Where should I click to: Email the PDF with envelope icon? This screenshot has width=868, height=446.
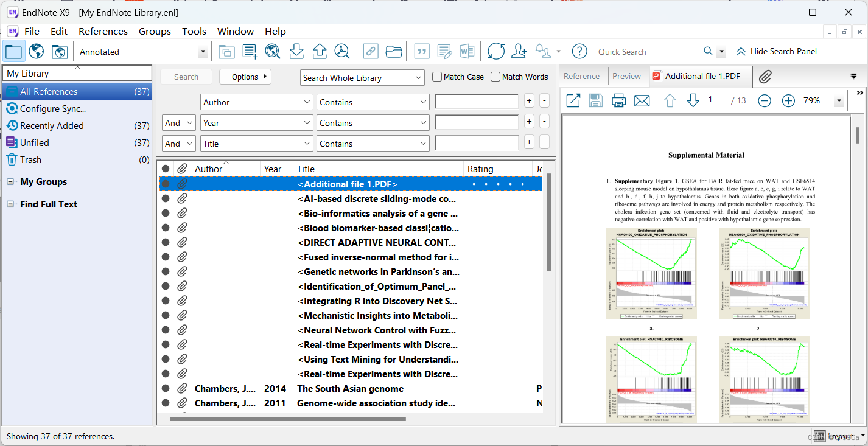[x=642, y=100]
